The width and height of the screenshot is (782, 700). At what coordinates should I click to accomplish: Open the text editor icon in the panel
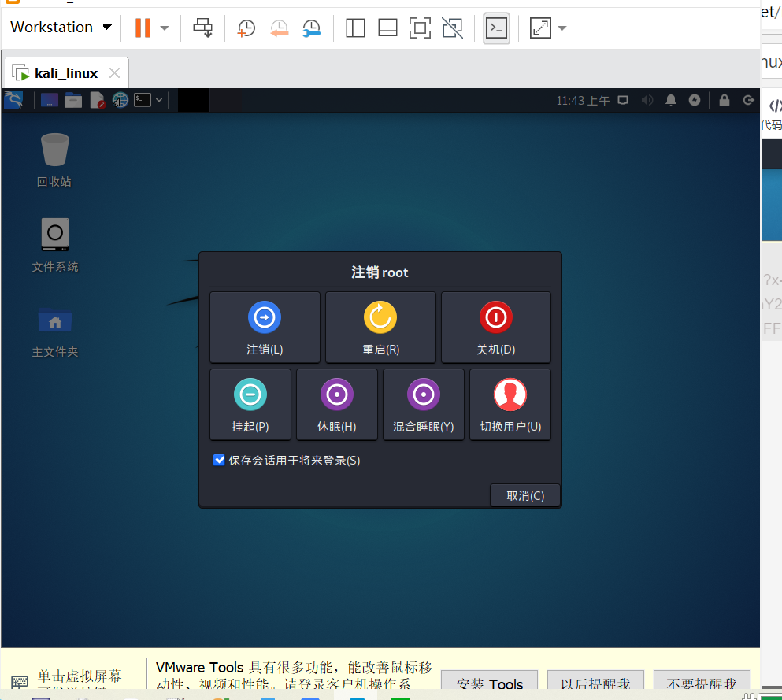[x=97, y=100]
